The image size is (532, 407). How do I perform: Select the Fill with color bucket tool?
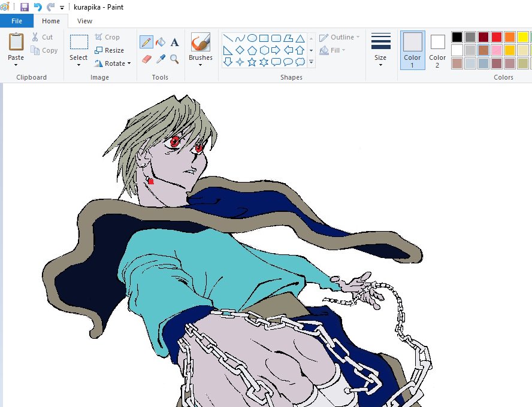pos(161,42)
